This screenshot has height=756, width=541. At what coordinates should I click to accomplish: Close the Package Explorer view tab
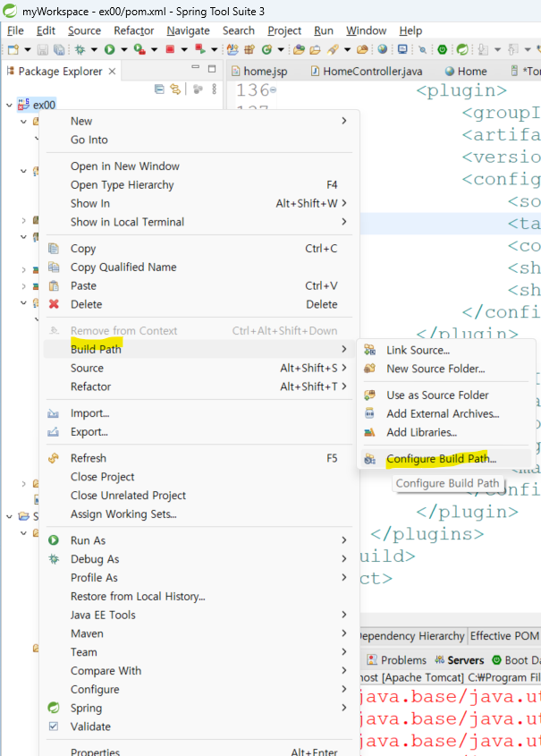click(x=113, y=72)
